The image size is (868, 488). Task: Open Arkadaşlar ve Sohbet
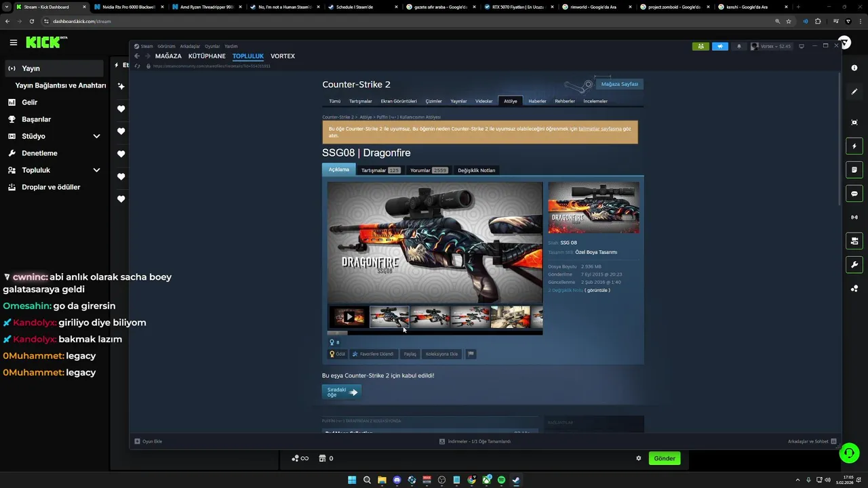point(812,441)
